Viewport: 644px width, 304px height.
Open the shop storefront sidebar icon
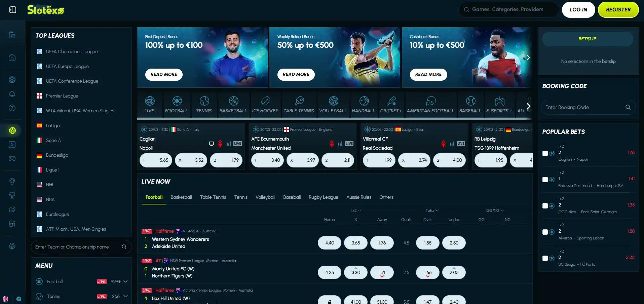(12, 224)
